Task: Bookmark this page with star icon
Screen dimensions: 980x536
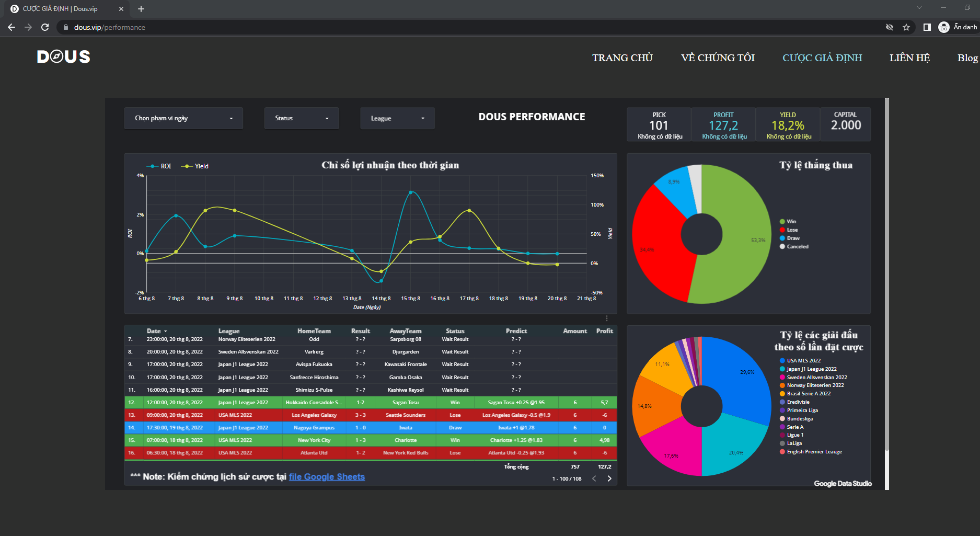Action: [x=906, y=27]
